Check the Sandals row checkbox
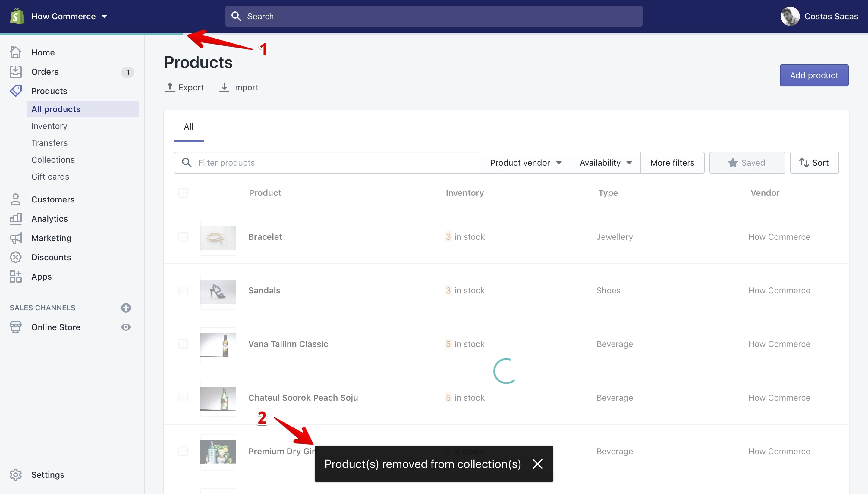This screenshot has width=868, height=494. (x=183, y=290)
